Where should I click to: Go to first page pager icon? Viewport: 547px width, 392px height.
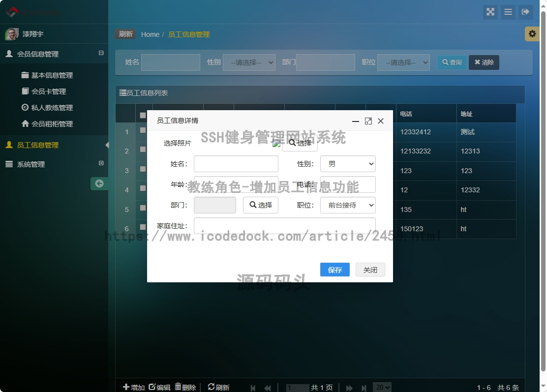click(x=253, y=388)
